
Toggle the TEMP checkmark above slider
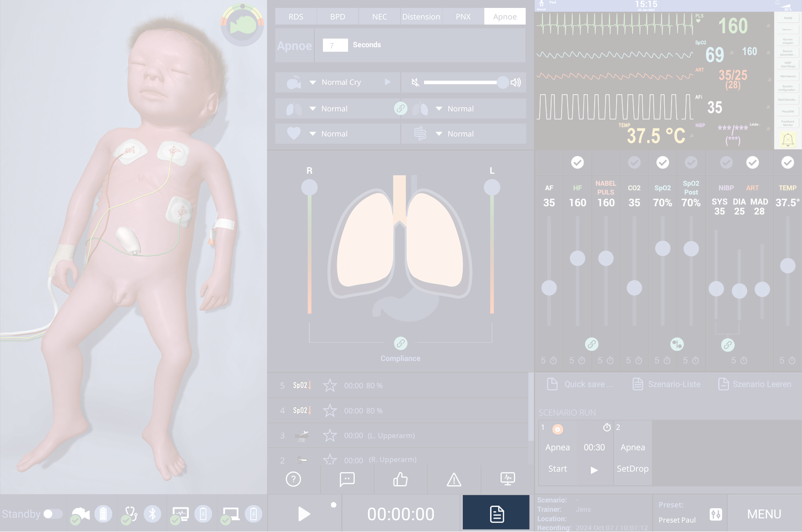coord(787,162)
